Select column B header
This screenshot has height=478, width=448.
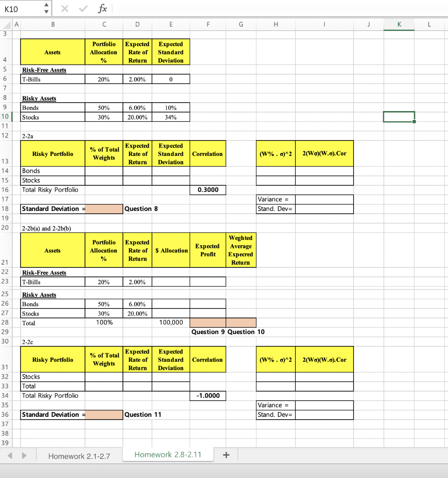coord(53,24)
